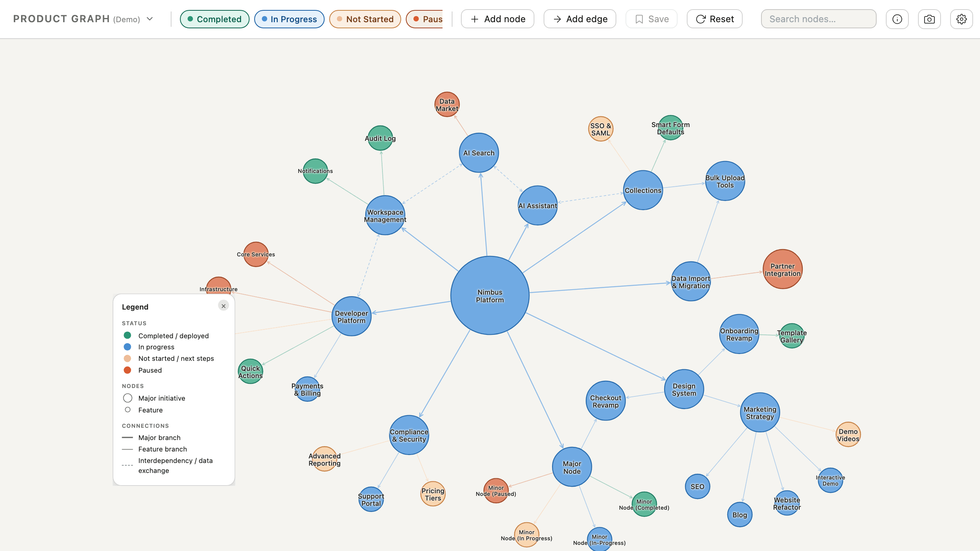Viewport: 980px width, 551px height.
Task: Select the Audit Log node
Action: coord(380,138)
